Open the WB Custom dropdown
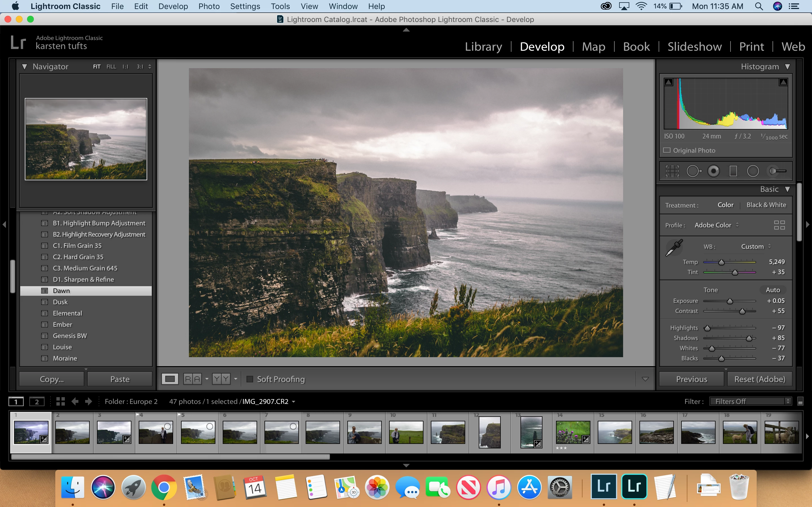The height and width of the screenshot is (507, 812). coord(756,246)
